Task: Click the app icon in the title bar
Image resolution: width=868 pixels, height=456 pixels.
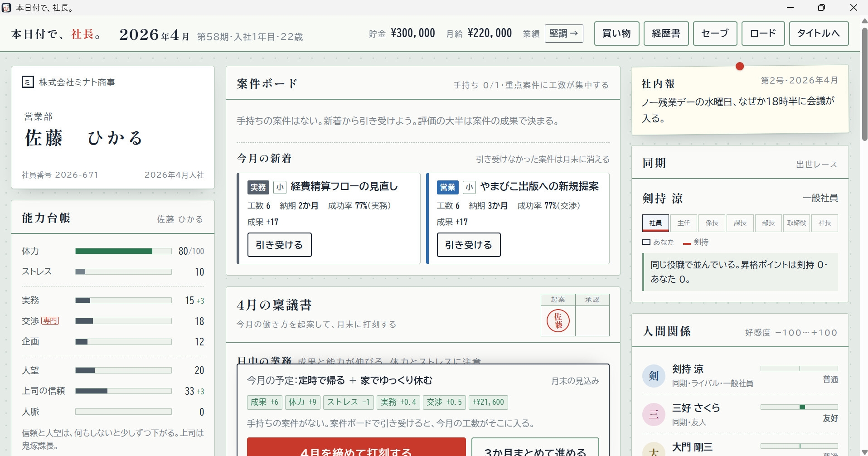Action: pyautogui.click(x=7, y=8)
